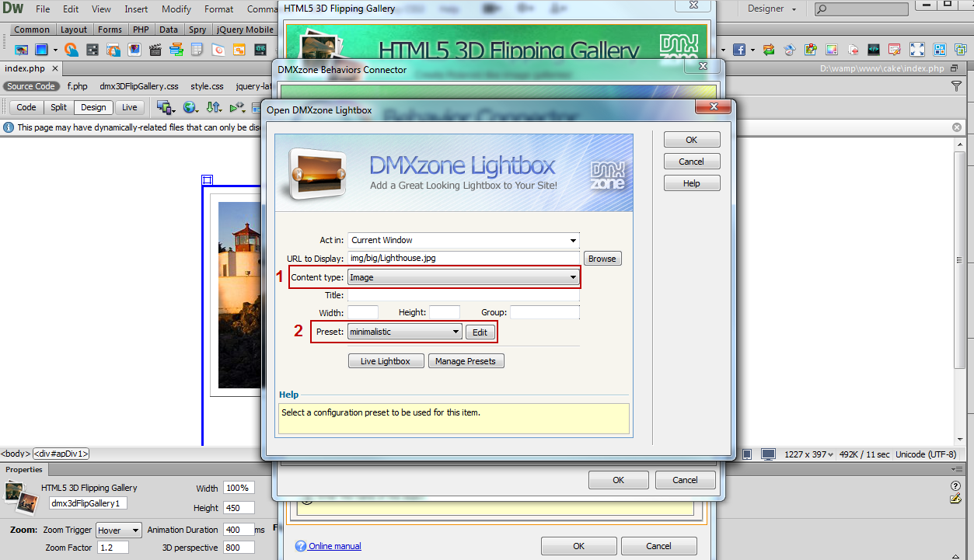Image resolution: width=974 pixels, height=560 pixels.
Task: Click the stacked colored bars icon in toolbar
Action: point(176,49)
